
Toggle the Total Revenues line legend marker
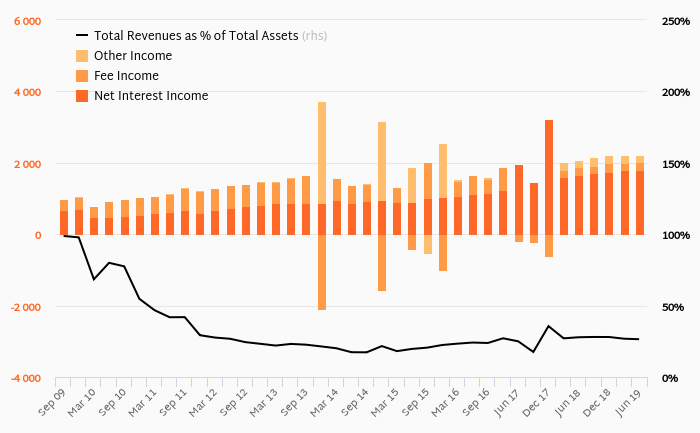pos(82,36)
